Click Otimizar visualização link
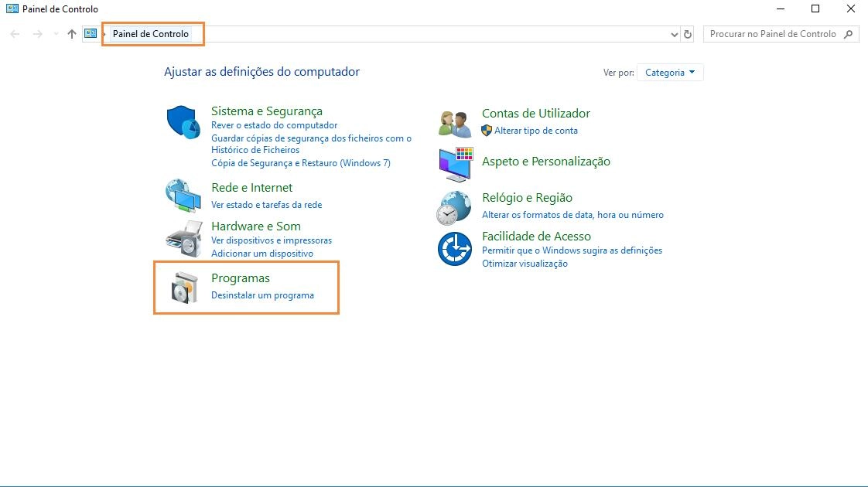This screenshot has width=868, height=487. coord(525,264)
